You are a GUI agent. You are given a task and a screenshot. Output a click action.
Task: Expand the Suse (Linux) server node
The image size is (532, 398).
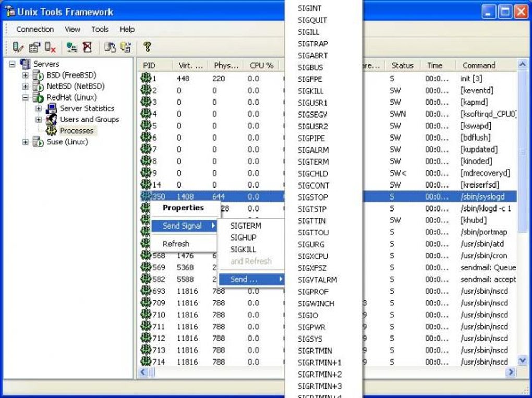(26, 142)
